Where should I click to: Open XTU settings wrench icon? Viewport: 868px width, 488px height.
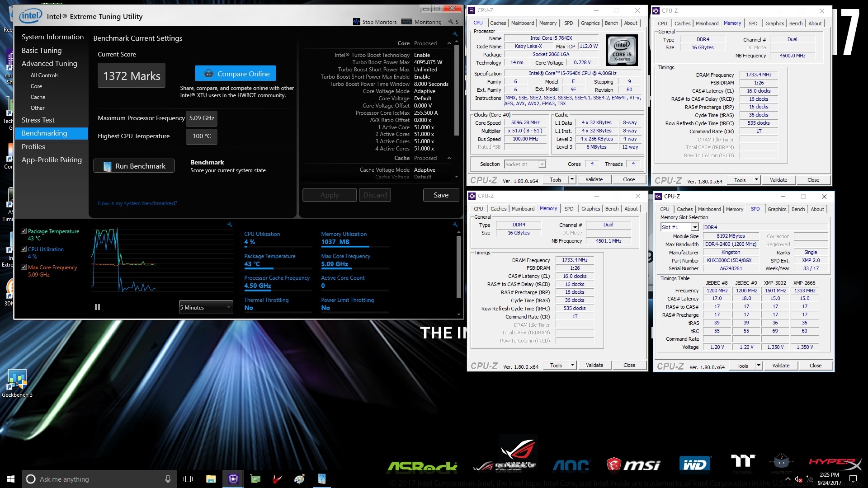pos(451,22)
